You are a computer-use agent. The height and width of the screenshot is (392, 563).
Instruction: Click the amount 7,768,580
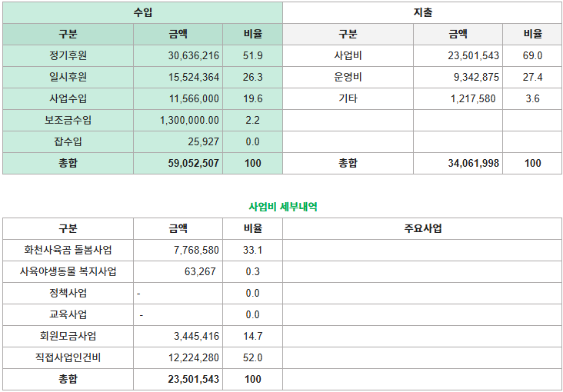[196, 251]
